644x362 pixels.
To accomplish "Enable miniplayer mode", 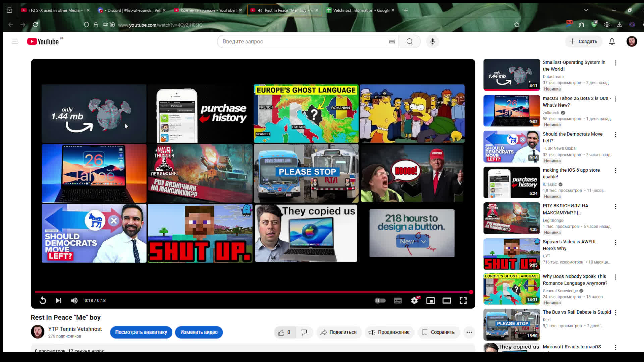I will 430,300.
